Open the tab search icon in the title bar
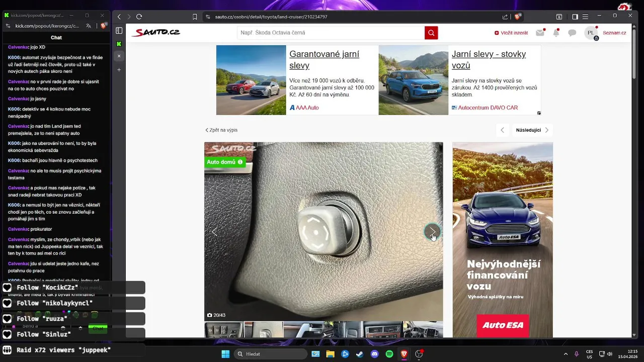The width and height of the screenshot is (644, 362). click(x=559, y=17)
